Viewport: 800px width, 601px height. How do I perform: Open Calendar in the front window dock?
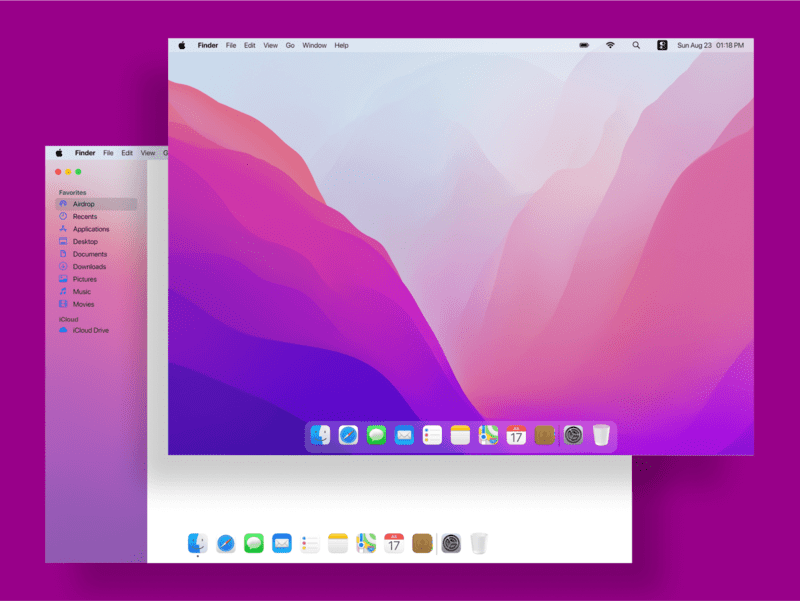point(516,435)
